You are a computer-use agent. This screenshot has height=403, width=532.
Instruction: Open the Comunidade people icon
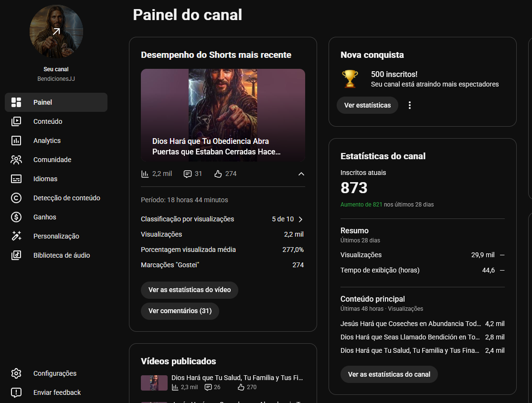click(16, 160)
